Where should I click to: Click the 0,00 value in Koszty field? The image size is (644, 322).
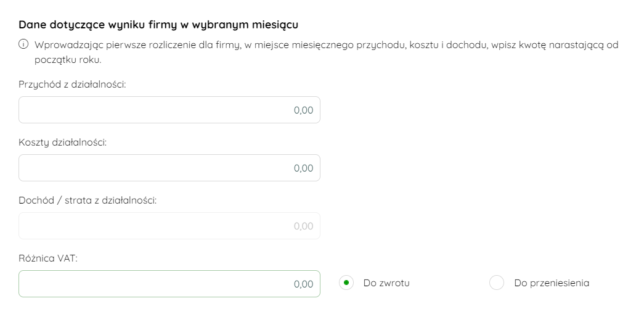point(304,168)
